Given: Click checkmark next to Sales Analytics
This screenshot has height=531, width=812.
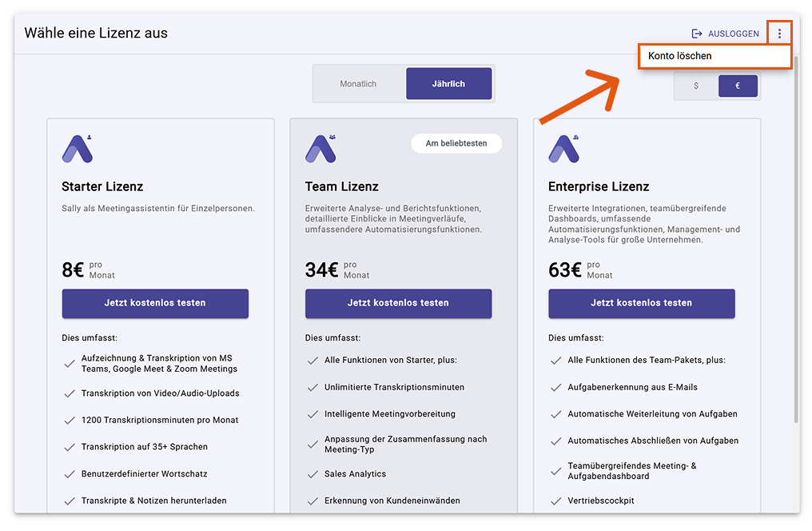Looking at the screenshot, I should [x=313, y=474].
